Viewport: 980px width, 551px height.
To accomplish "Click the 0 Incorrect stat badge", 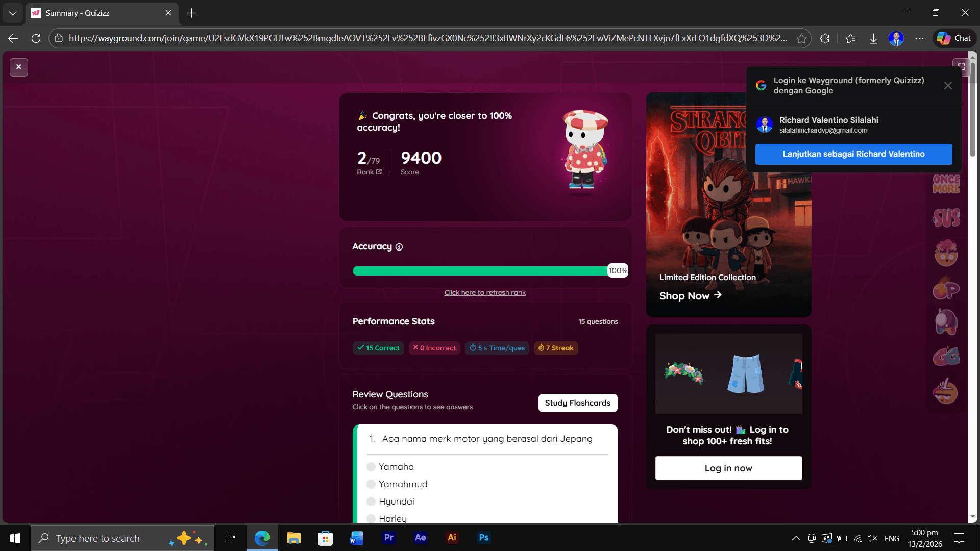I will (x=434, y=348).
